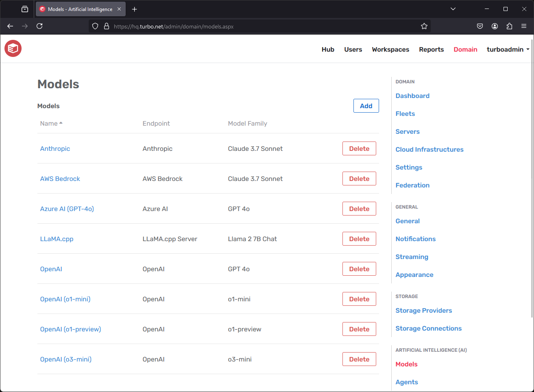534x392 pixels.
Task: Open the browser extensions puzzle icon
Action: click(509, 26)
